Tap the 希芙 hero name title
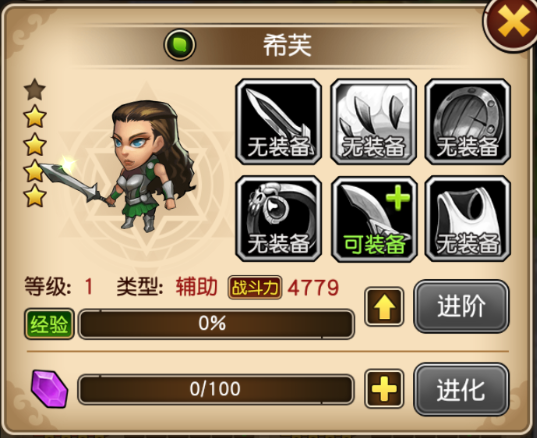This screenshot has height=438, width=537. (x=287, y=46)
